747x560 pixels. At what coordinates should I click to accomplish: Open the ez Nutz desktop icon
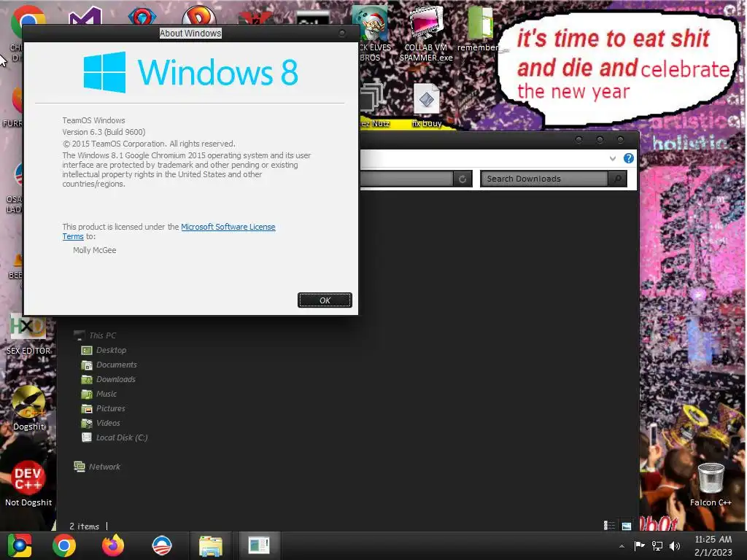374,105
